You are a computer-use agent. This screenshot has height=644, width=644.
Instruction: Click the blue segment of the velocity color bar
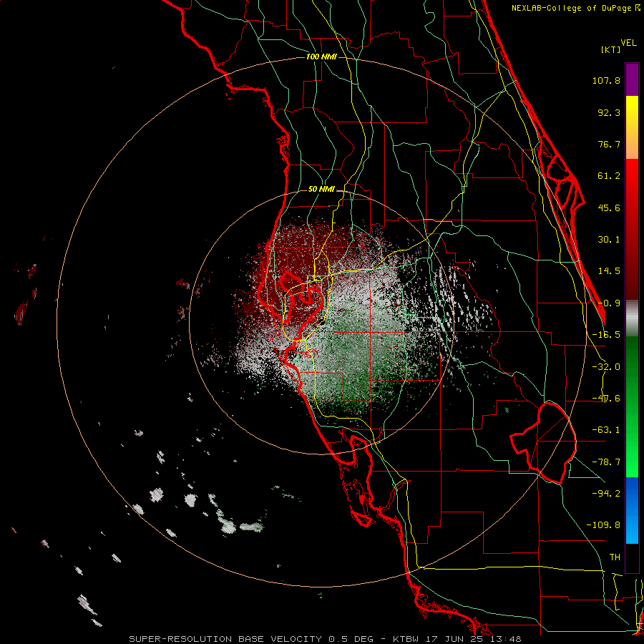[x=632, y=510]
